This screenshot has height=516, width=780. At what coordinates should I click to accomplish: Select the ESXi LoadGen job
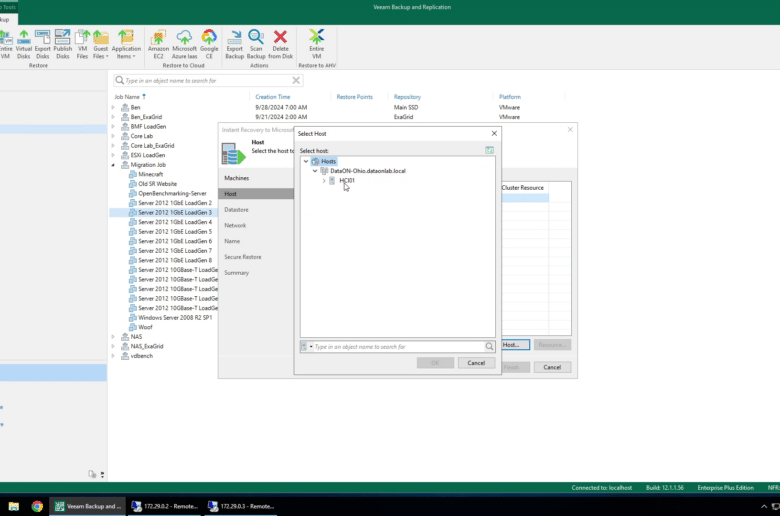click(x=147, y=155)
